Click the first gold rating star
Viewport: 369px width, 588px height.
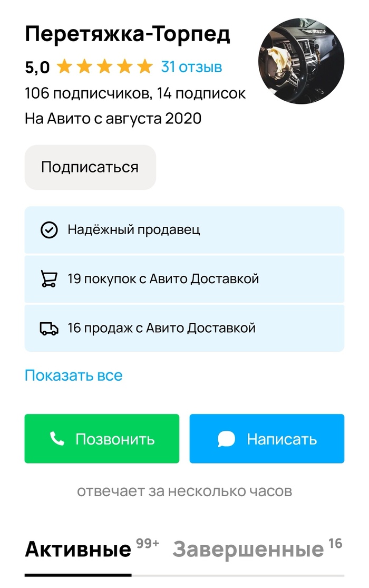(x=64, y=67)
